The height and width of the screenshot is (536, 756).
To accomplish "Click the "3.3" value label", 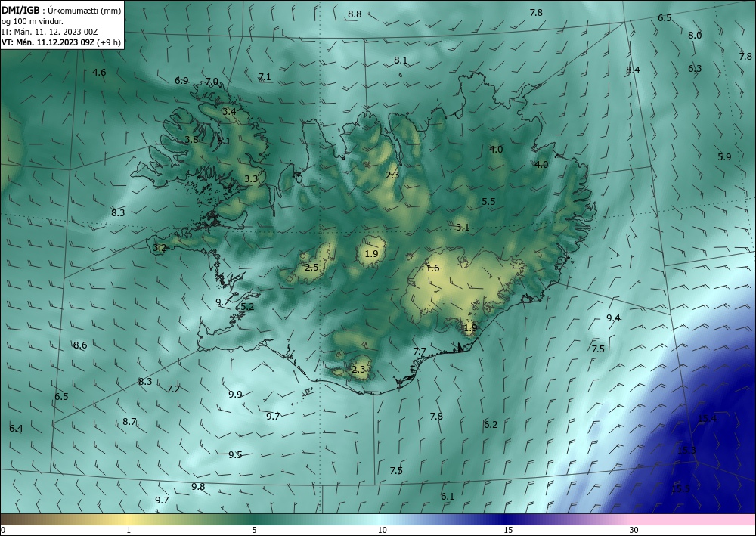I will (x=251, y=179).
